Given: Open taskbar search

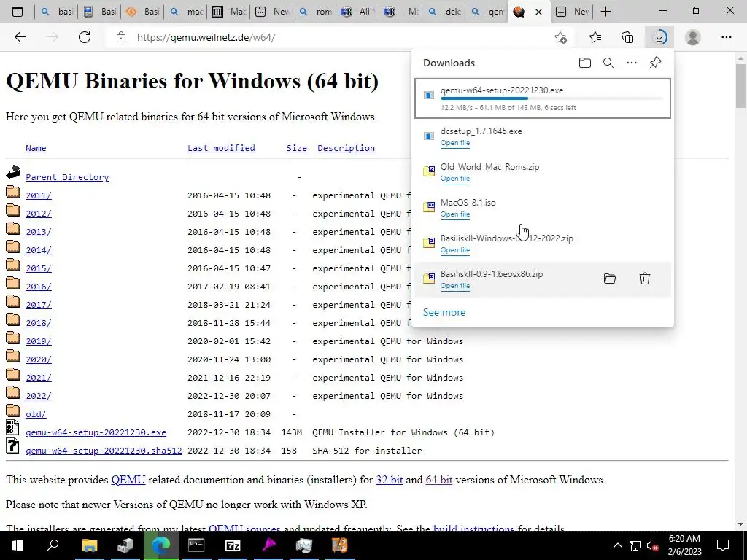Looking at the screenshot, I should (x=53, y=545).
